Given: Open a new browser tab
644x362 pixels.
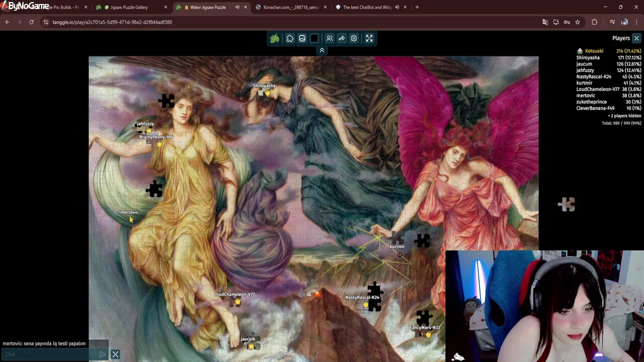Looking at the screenshot, I should (x=417, y=7).
